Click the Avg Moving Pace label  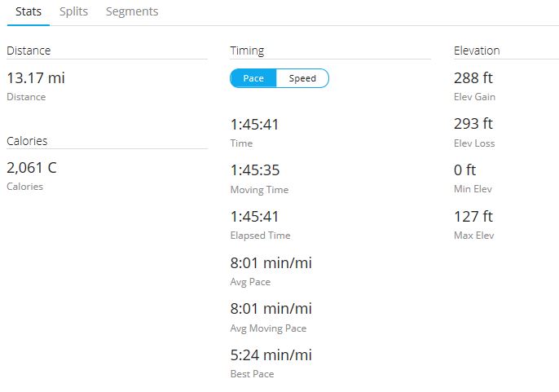pyautogui.click(x=268, y=328)
